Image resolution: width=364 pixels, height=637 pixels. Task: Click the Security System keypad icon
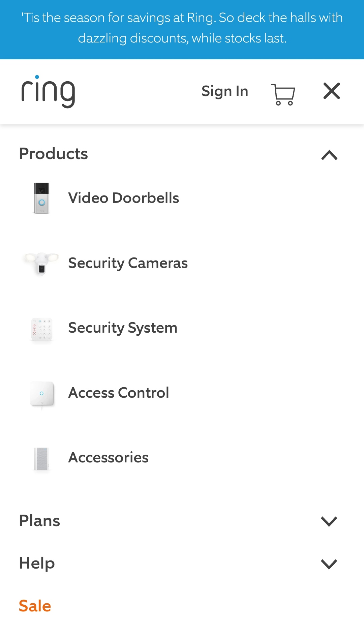point(42,329)
